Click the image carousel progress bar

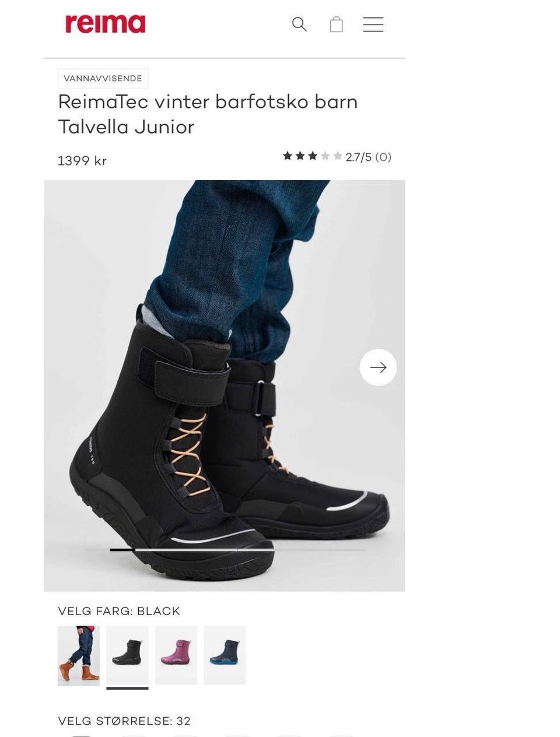[225, 550]
